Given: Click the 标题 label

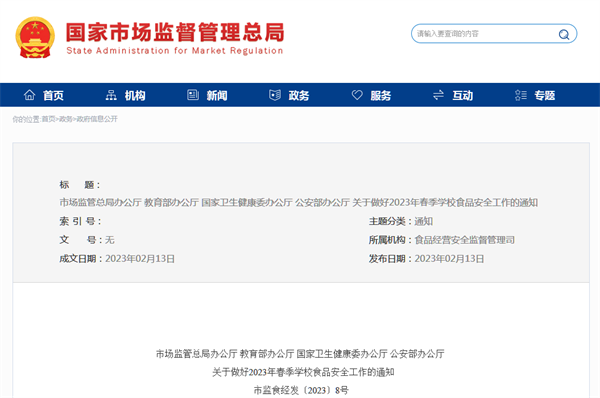Looking at the screenshot, I should (80, 185).
